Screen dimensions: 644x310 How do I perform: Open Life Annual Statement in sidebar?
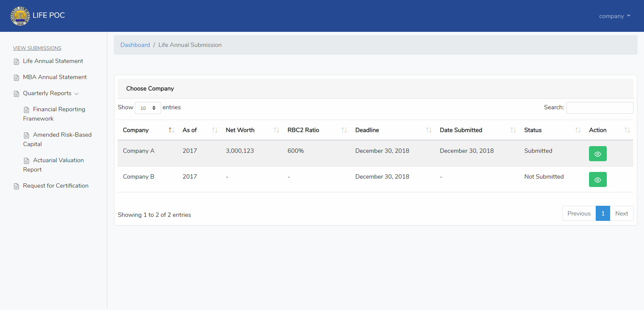53,61
